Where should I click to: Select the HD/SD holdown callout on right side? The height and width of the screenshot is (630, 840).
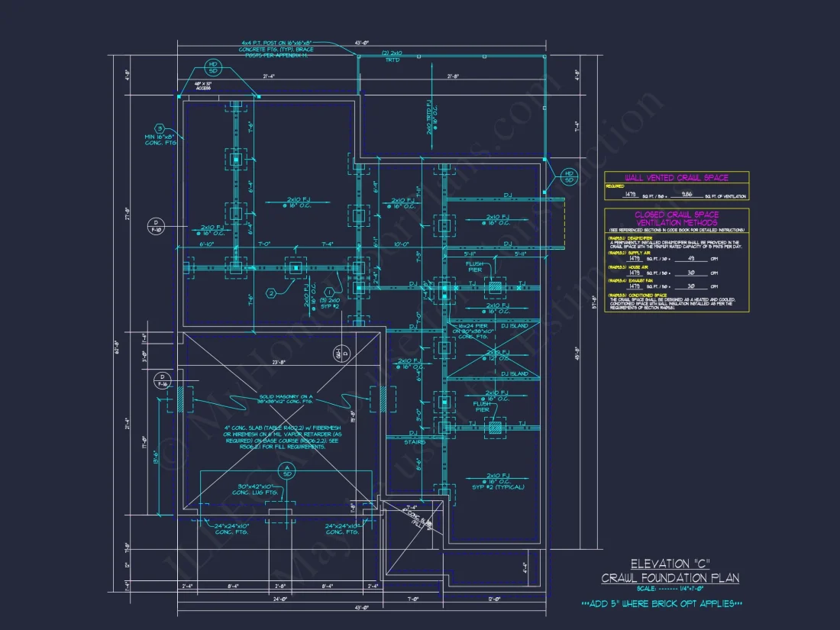click(x=569, y=176)
